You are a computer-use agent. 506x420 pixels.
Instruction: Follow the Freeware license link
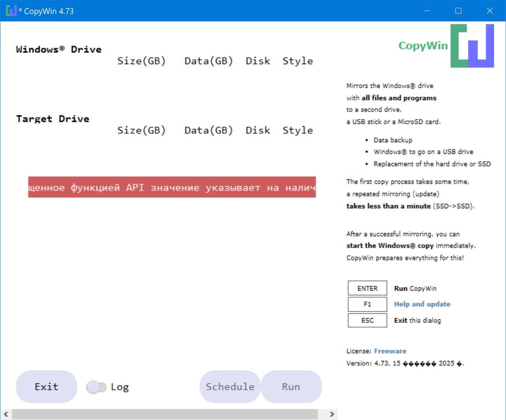(390, 351)
